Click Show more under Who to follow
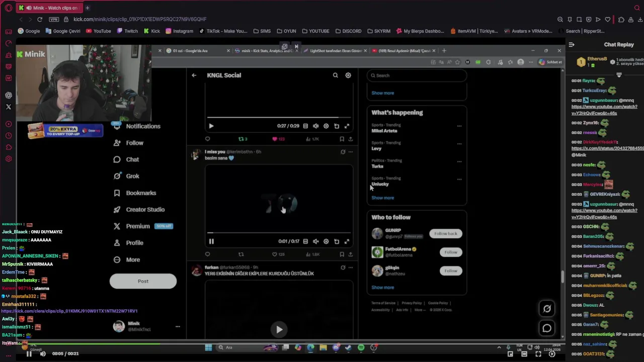This screenshot has width=644, height=362. [382, 288]
